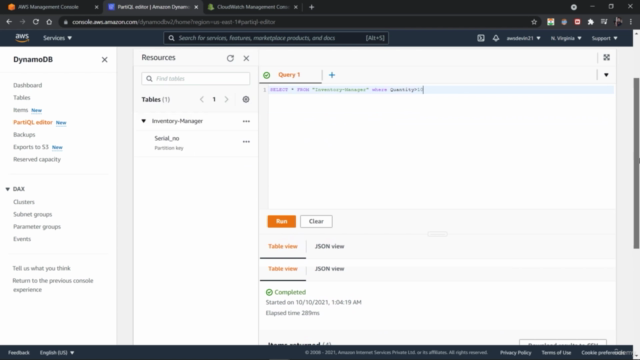Open the Privacy Policy link
The height and width of the screenshot is (360, 640).
(516, 352)
